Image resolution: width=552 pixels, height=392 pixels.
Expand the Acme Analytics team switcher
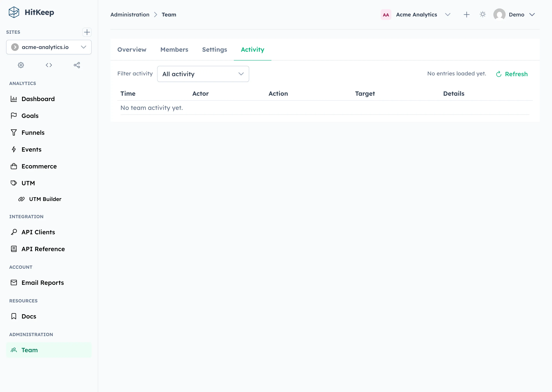coord(447,15)
